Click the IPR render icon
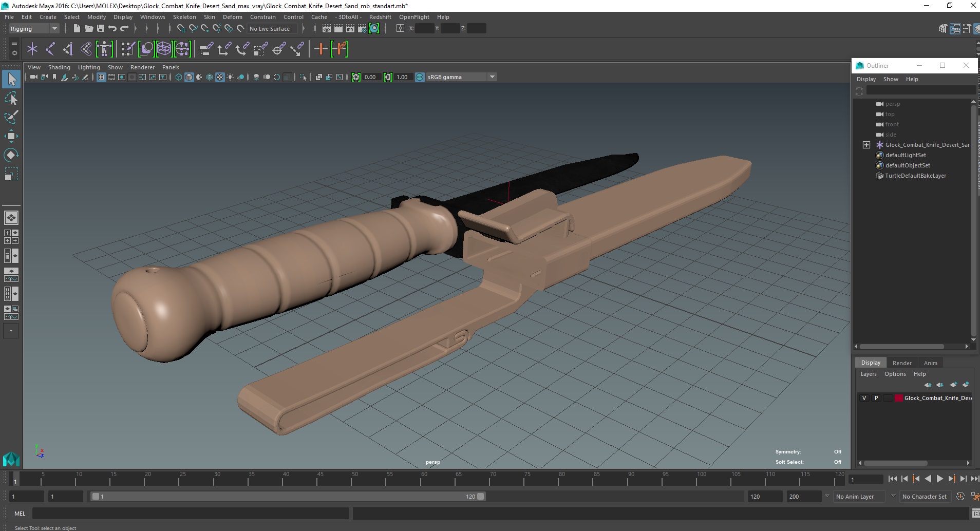The image size is (980, 531). pos(350,29)
